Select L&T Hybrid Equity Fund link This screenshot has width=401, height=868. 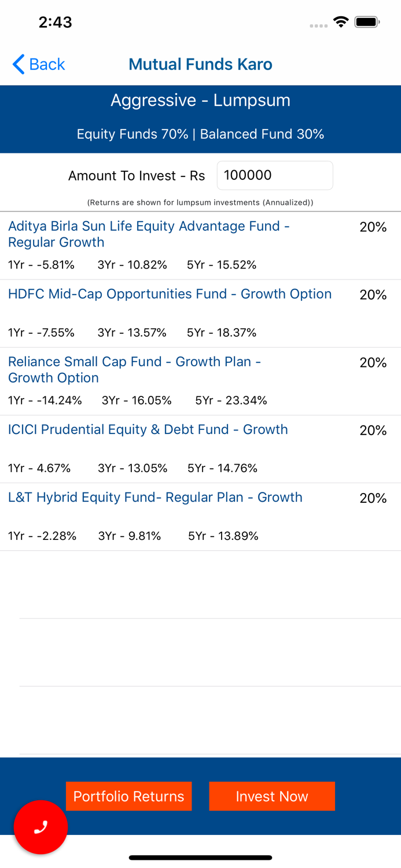[x=154, y=498]
